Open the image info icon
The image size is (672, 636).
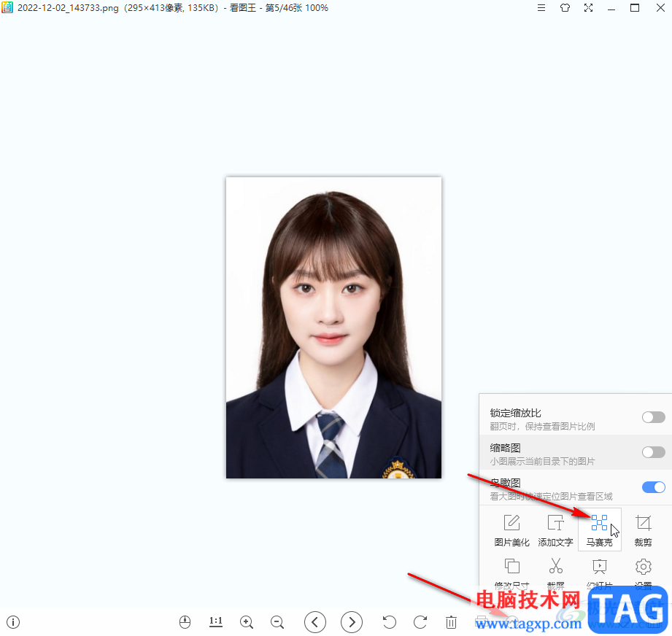tap(13, 622)
